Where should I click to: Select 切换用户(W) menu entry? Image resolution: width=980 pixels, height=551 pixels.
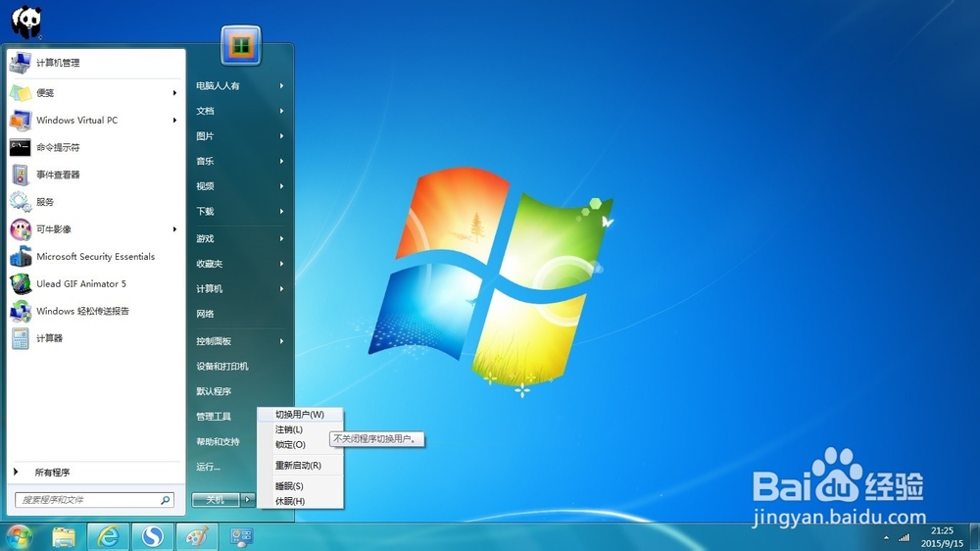click(x=300, y=415)
